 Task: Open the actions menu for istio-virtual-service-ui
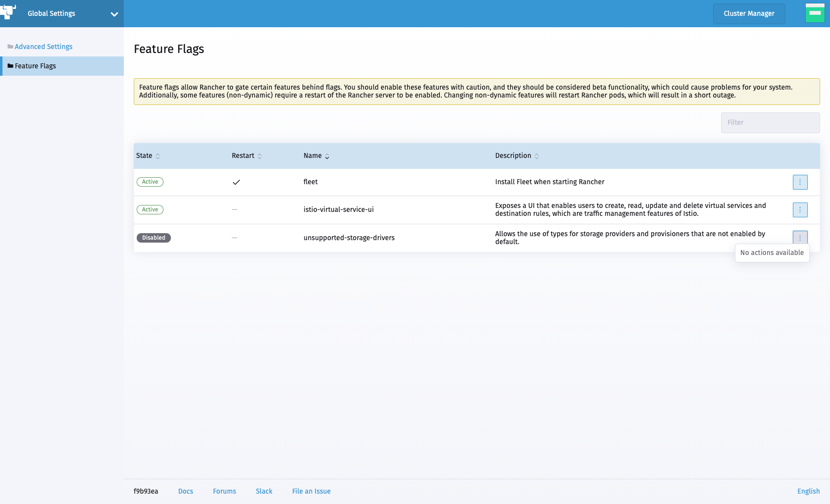click(x=800, y=209)
